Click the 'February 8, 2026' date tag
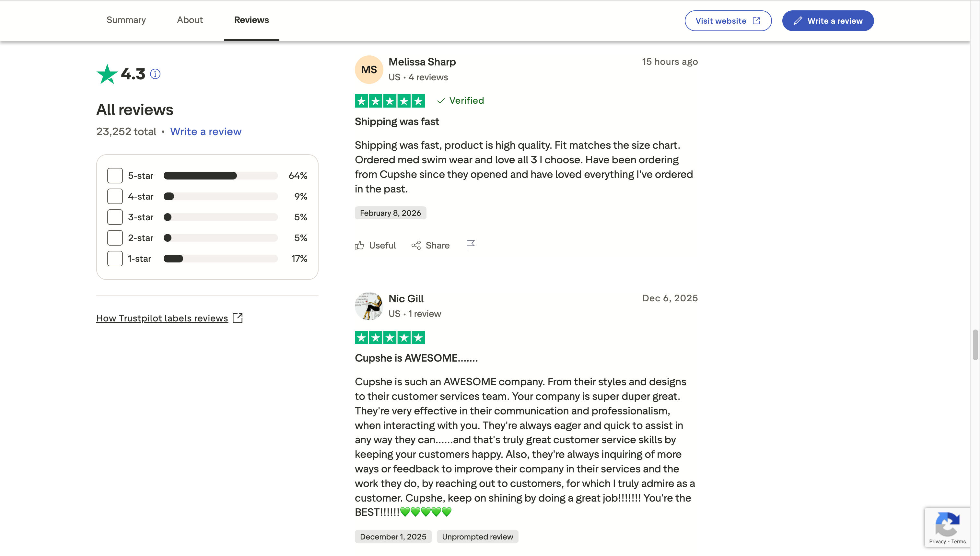This screenshot has height=556, width=980. tap(390, 213)
